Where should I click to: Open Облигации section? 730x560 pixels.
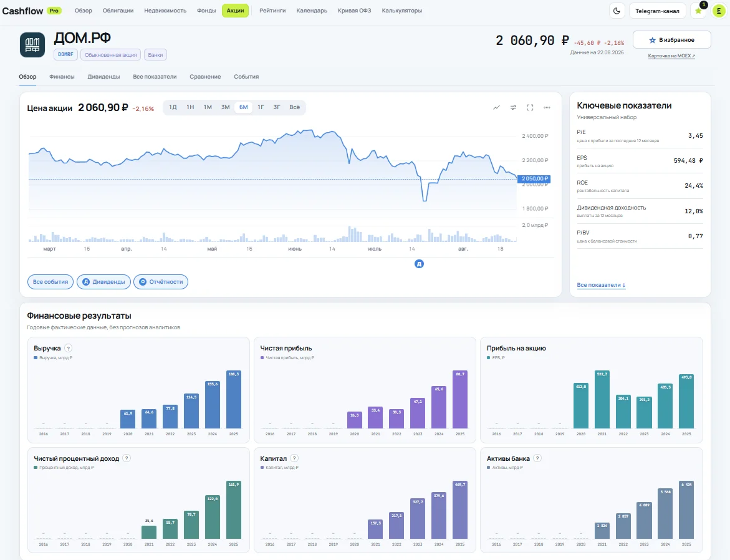pyautogui.click(x=118, y=11)
